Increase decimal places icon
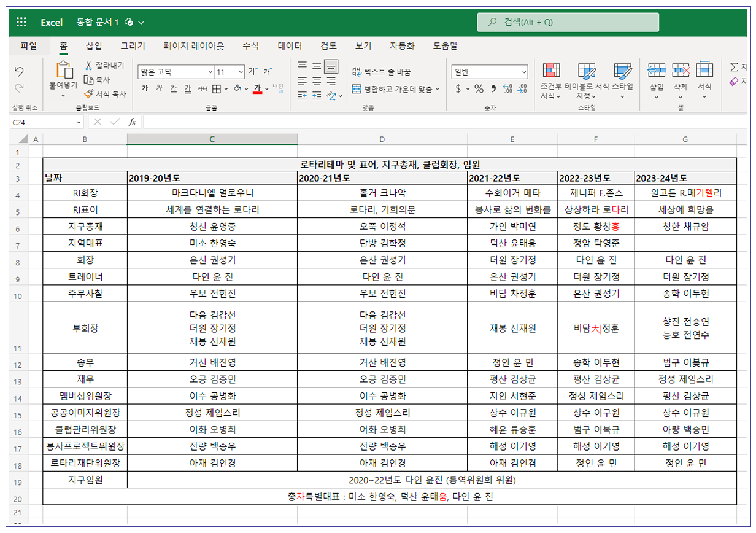The height and width of the screenshot is (533, 756). [x=507, y=88]
